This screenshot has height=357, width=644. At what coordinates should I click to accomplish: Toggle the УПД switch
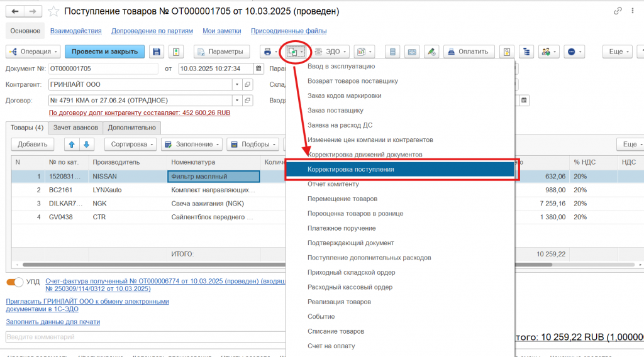pos(14,282)
